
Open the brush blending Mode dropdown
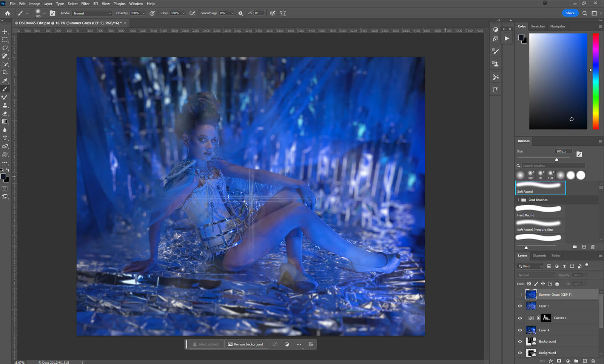(92, 13)
